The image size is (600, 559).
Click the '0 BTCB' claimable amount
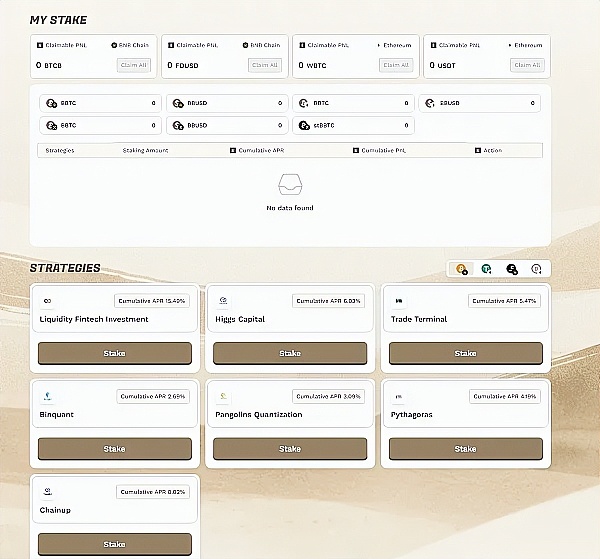(49, 65)
